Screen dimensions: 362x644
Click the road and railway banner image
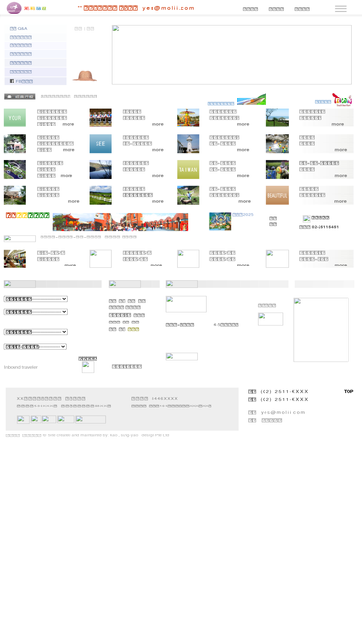pyautogui.click(x=252, y=99)
